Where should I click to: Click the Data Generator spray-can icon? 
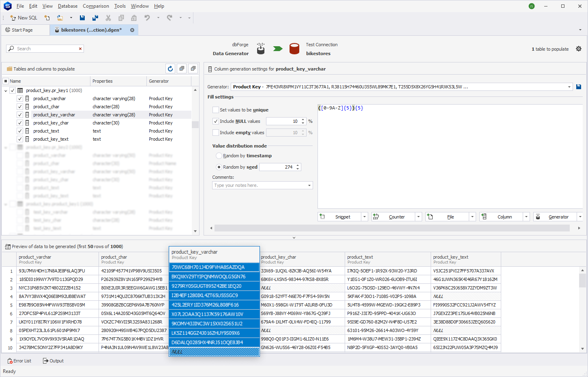coord(261,49)
